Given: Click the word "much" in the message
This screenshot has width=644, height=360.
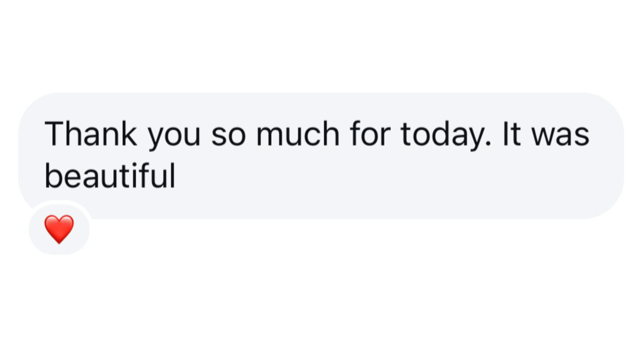Looking at the screenshot, I should coord(298,134).
